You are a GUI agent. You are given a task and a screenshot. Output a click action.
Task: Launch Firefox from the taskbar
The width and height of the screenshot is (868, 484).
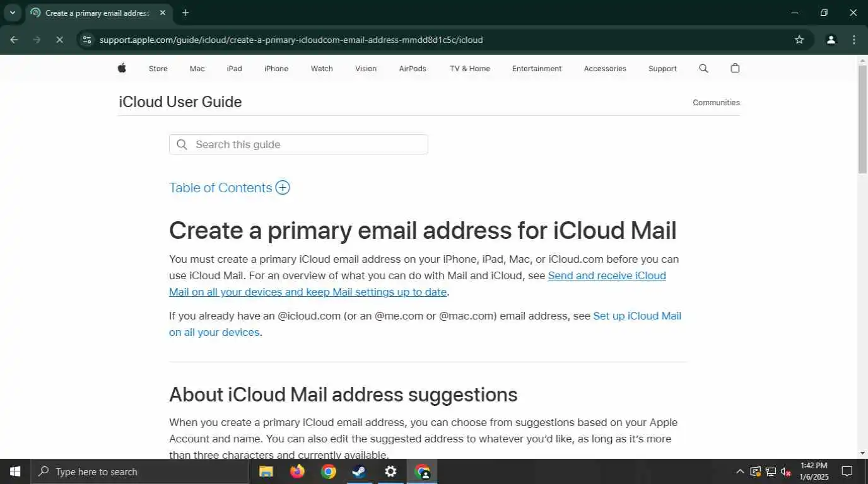coord(297,471)
